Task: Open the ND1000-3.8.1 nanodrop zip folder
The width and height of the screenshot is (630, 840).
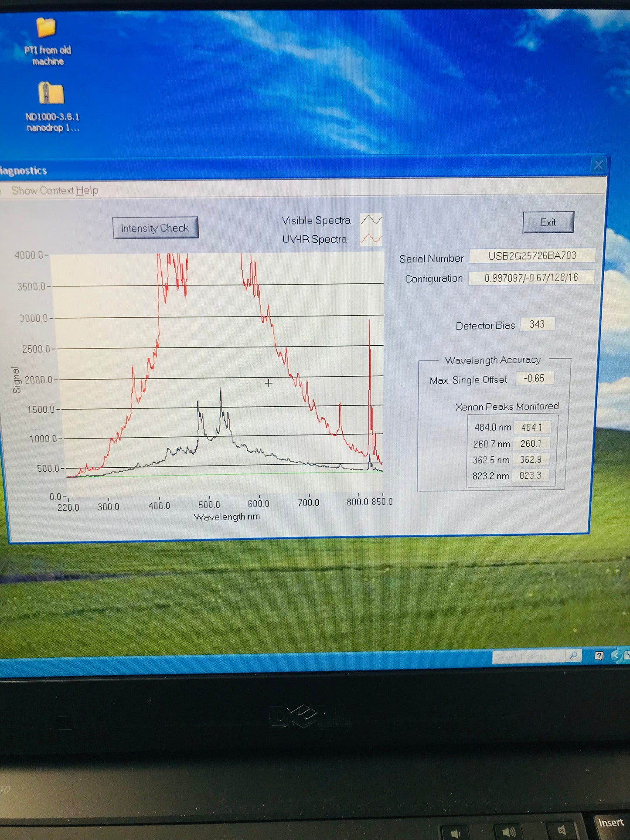Action: [x=51, y=106]
